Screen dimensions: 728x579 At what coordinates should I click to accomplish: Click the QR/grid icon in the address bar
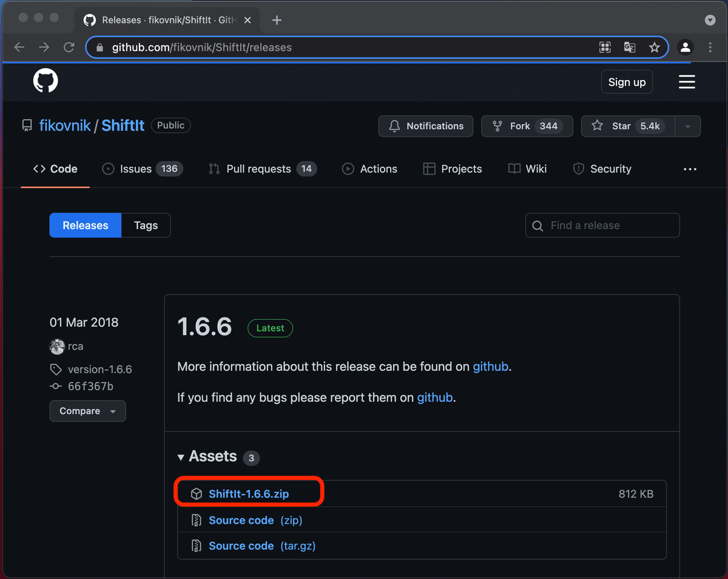click(x=605, y=47)
